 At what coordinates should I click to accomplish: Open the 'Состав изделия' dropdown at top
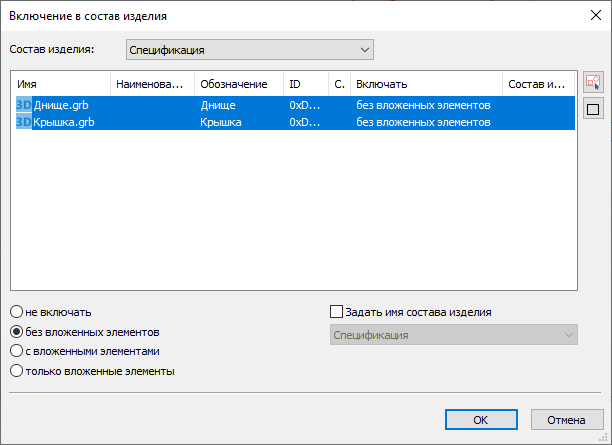pos(249,49)
